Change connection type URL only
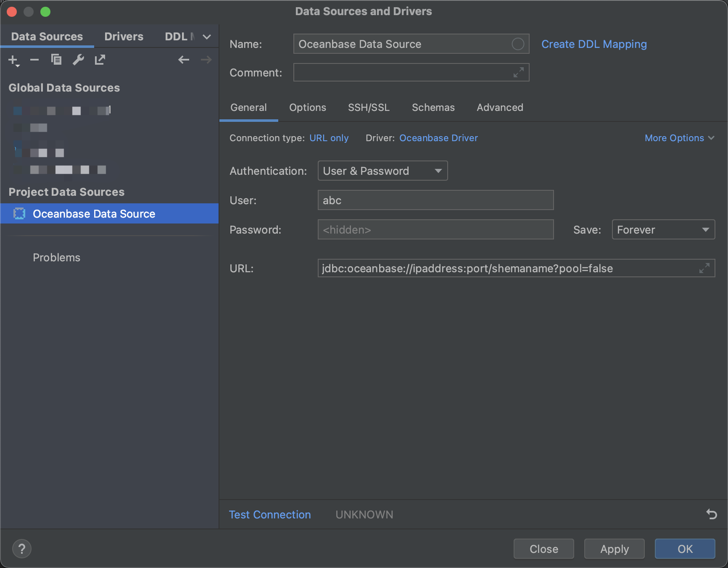The height and width of the screenshot is (568, 728). tap(329, 138)
